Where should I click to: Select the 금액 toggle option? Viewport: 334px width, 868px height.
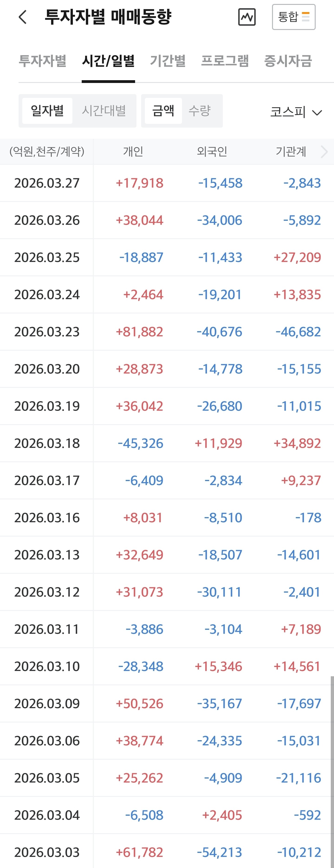click(x=163, y=111)
